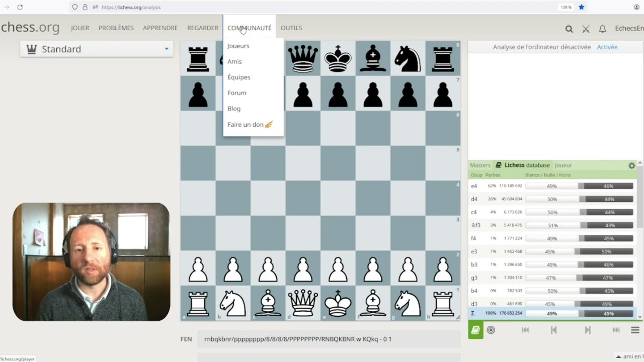Click the address bar shield icon
This screenshot has height=362, width=644.
[75, 7]
